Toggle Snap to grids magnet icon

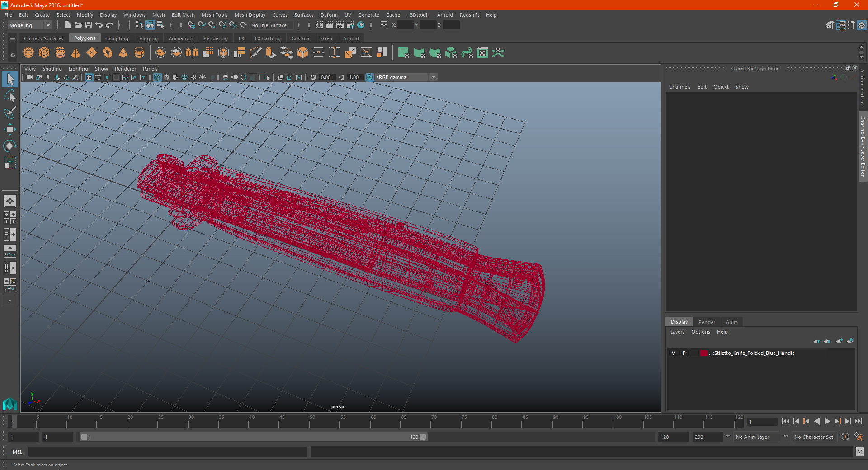tap(191, 25)
